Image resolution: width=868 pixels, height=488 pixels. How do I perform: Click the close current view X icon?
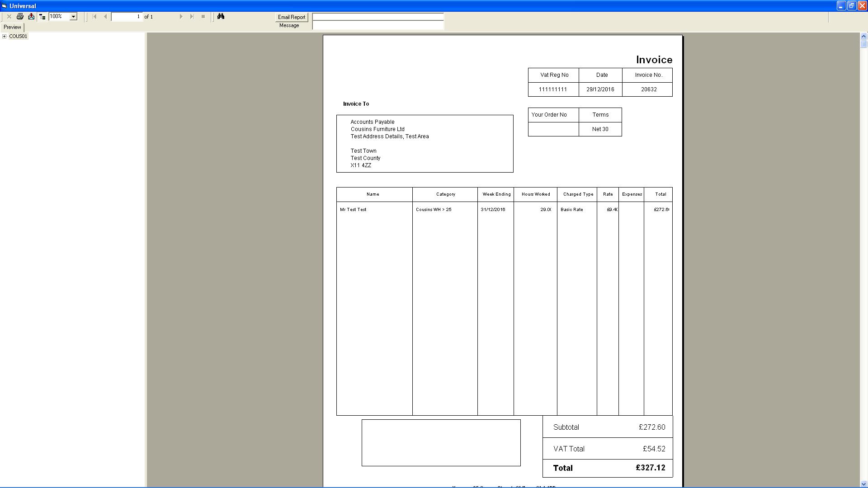coord(9,17)
